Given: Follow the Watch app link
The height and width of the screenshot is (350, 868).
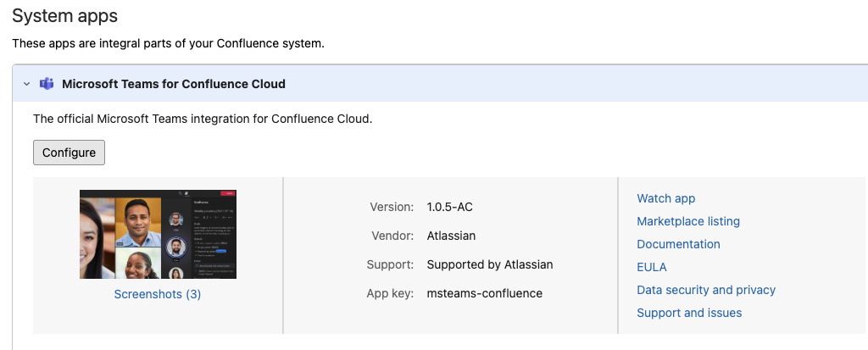Looking at the screenshot, I should (x=666, y=198).
